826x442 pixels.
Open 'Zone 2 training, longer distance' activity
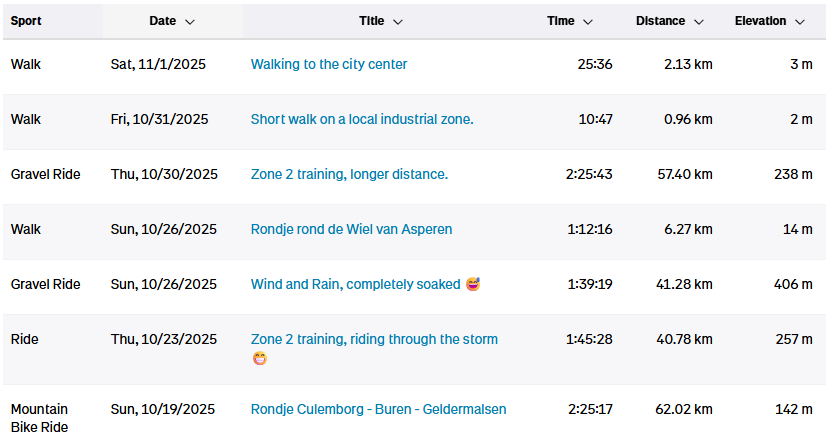coord(349,174)
